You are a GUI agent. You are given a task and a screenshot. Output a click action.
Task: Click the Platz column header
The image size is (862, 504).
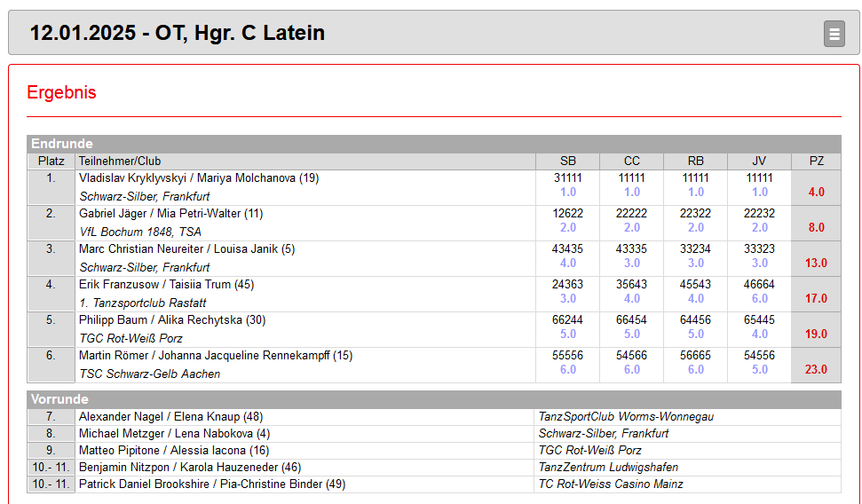point(51,161)
